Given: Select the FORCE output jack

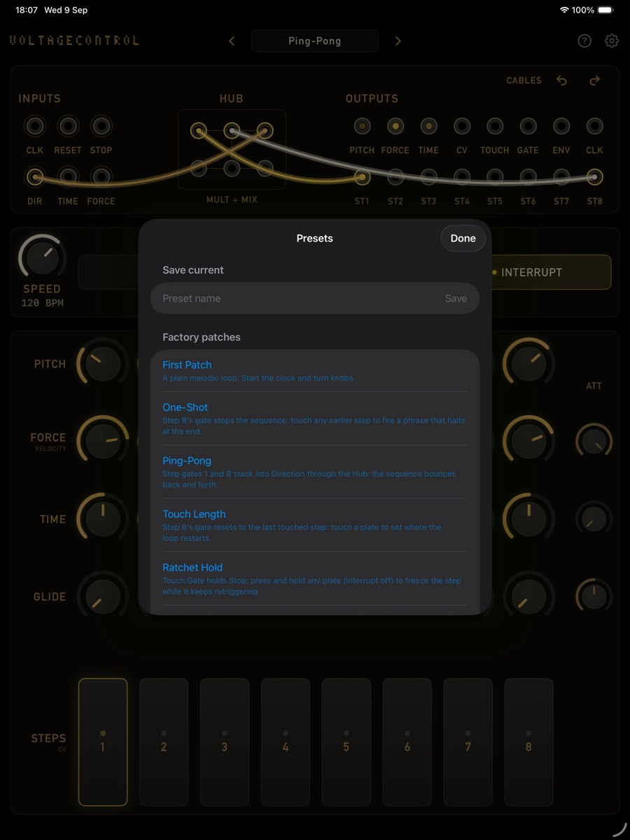Looking at the screenshot, I should coord(395,127).
